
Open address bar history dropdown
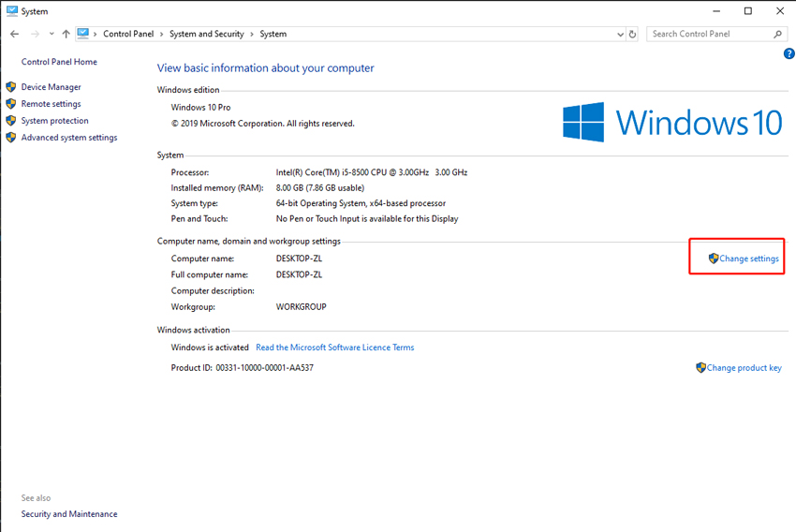[620, 34]
